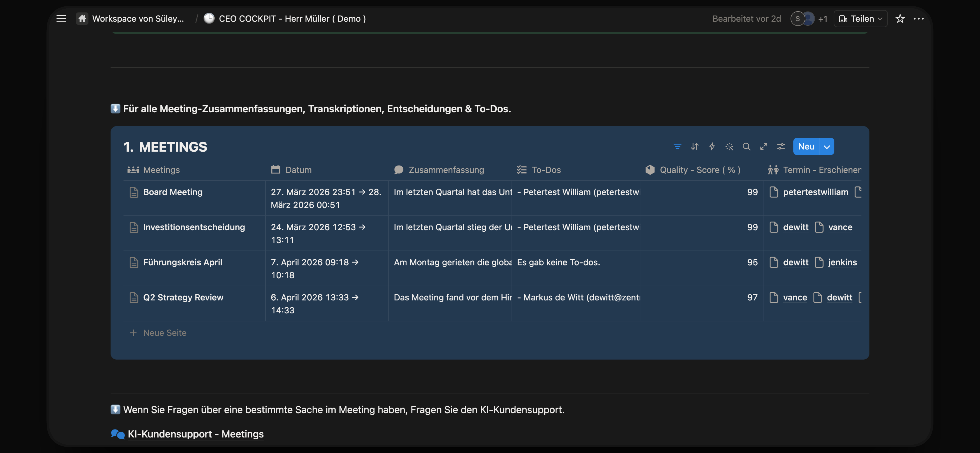Click the To-Dos column header
The image size is (980, 453).
[x=539, y=170]
